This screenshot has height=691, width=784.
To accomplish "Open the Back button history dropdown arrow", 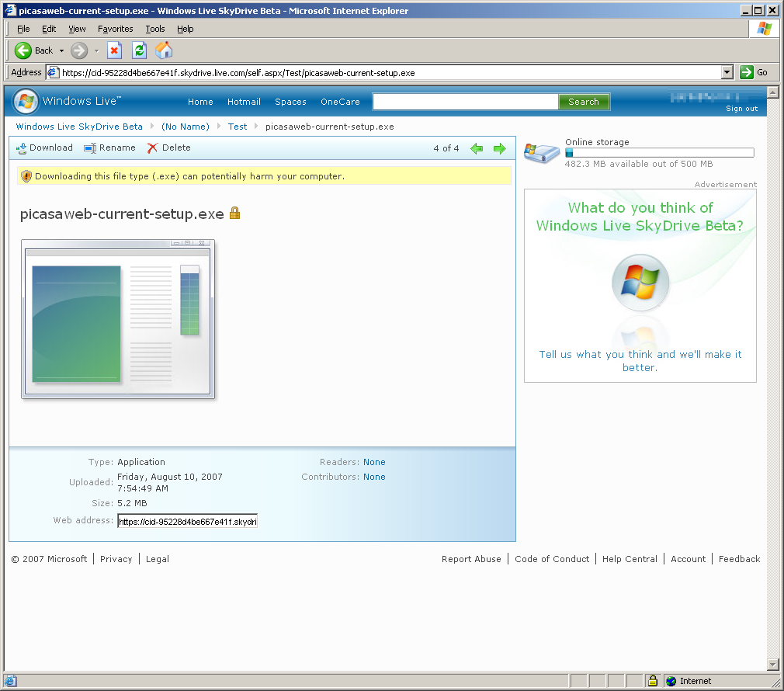I will [61, 50].
